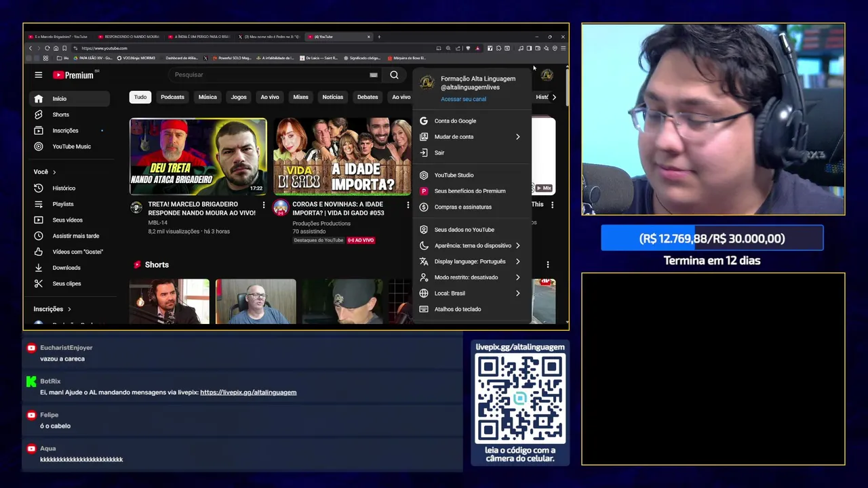Viewport: 868px width, 488px height.
Task: Select the Jogos filter chip
Action: click(x=239, y=97)
